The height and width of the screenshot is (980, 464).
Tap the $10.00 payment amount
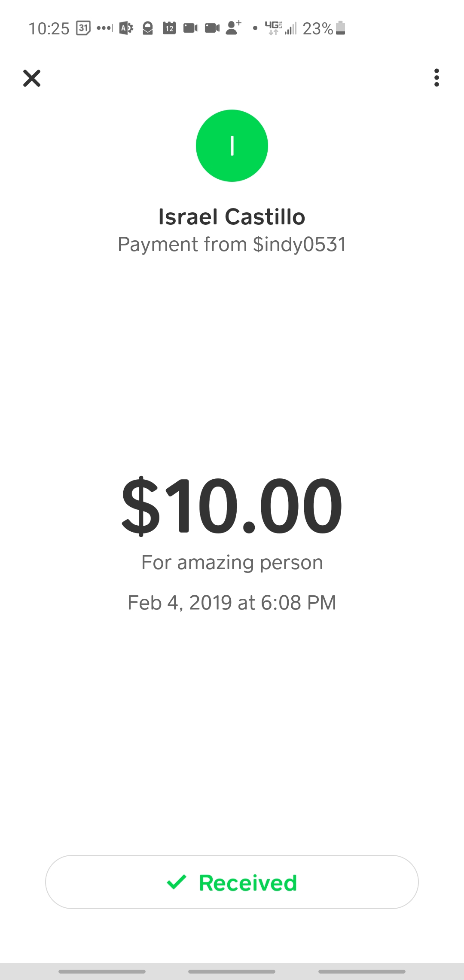(232, 506)
